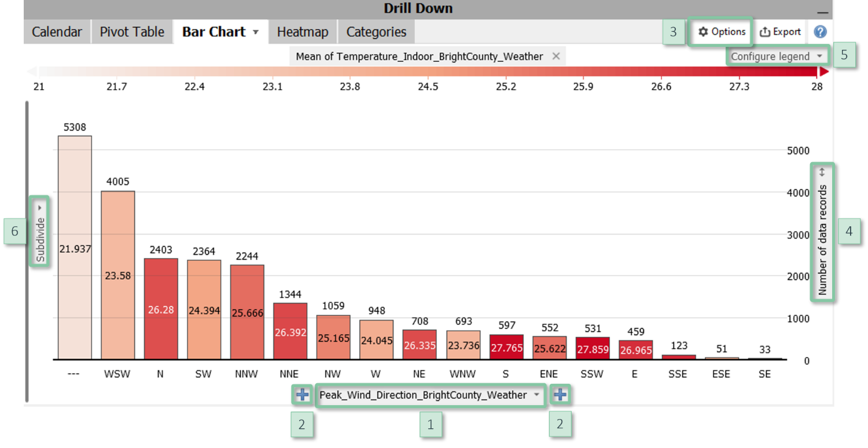Go to the Categories tab
868x448 pixels.
click(376, 32)
